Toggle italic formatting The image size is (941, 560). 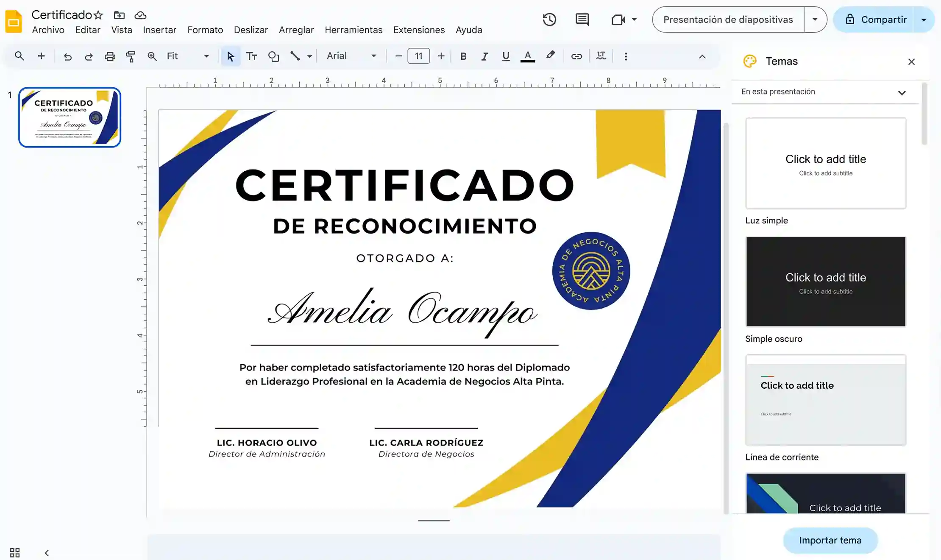484,56
